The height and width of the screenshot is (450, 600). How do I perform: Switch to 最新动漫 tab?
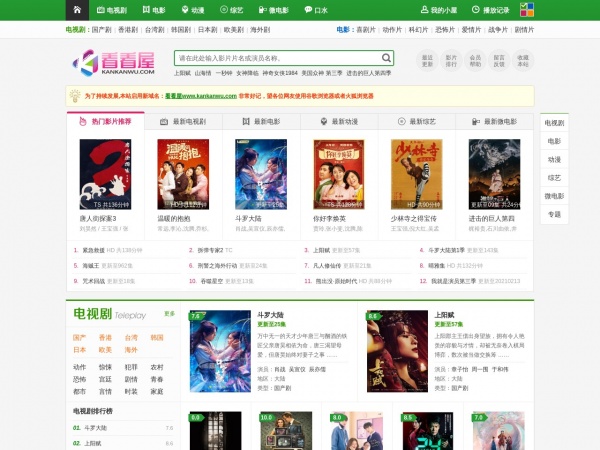tap(339, 122)
